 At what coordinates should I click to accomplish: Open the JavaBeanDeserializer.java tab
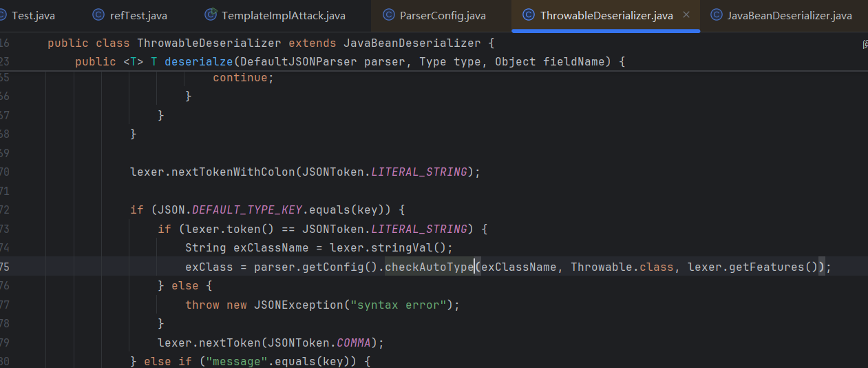[x=789, y=15]
